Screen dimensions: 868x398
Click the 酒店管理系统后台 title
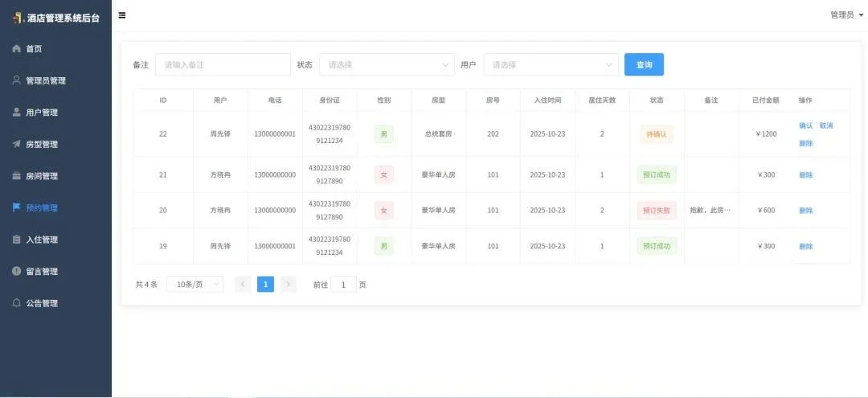(63, 18)
